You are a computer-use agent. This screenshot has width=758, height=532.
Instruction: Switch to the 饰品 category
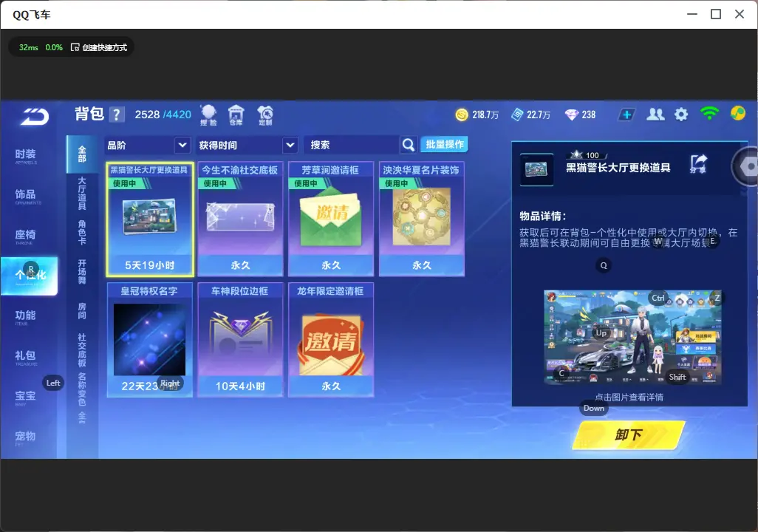(26, 196)
